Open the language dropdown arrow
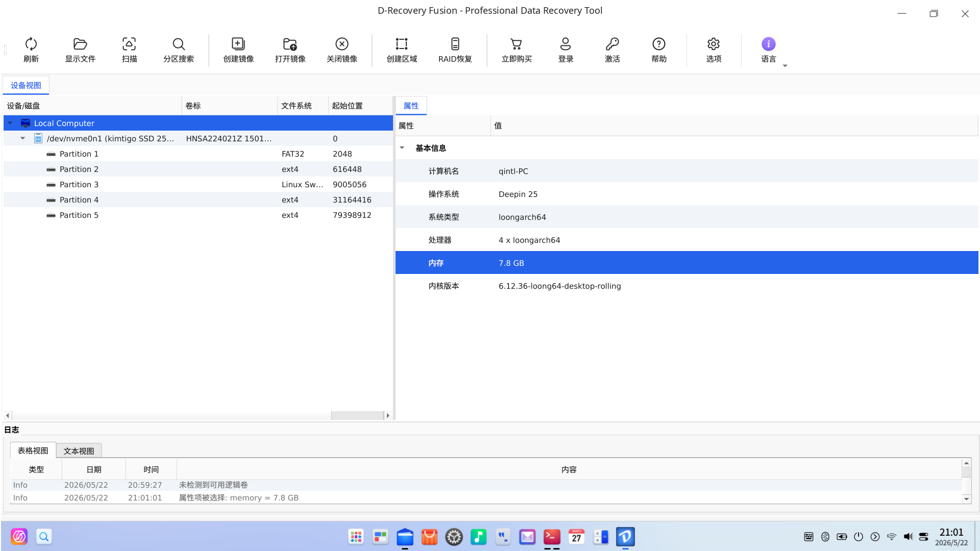Image resolution: width=980 pixels, height=551 pixels. (x=785, y=66)
